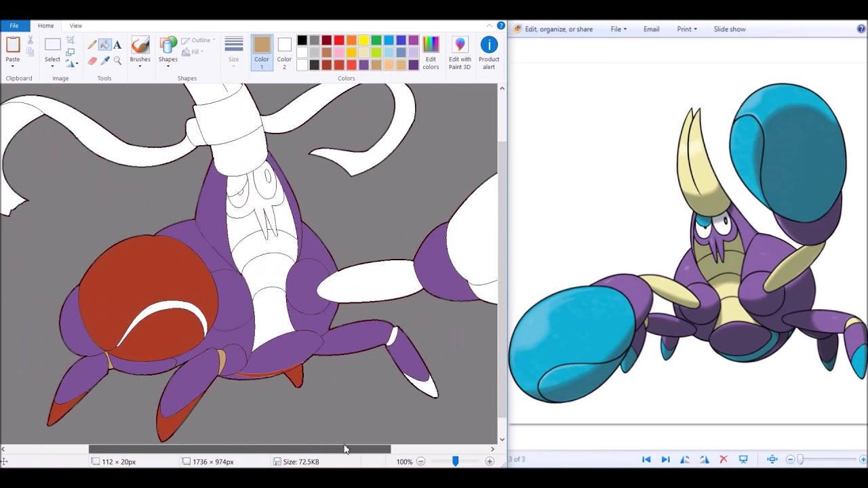Pick black swatch in top palette row
868x488 pixels.
point(302,41)
